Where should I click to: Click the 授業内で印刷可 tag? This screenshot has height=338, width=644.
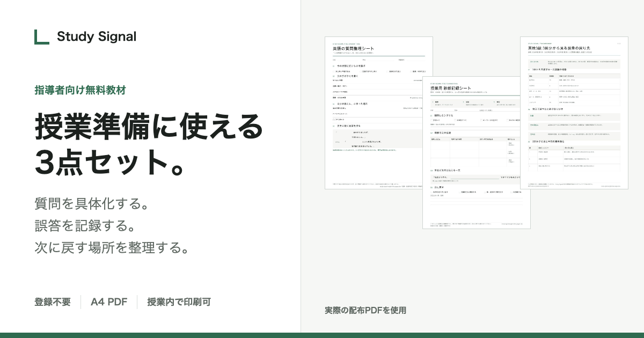(x=179, y=302)
